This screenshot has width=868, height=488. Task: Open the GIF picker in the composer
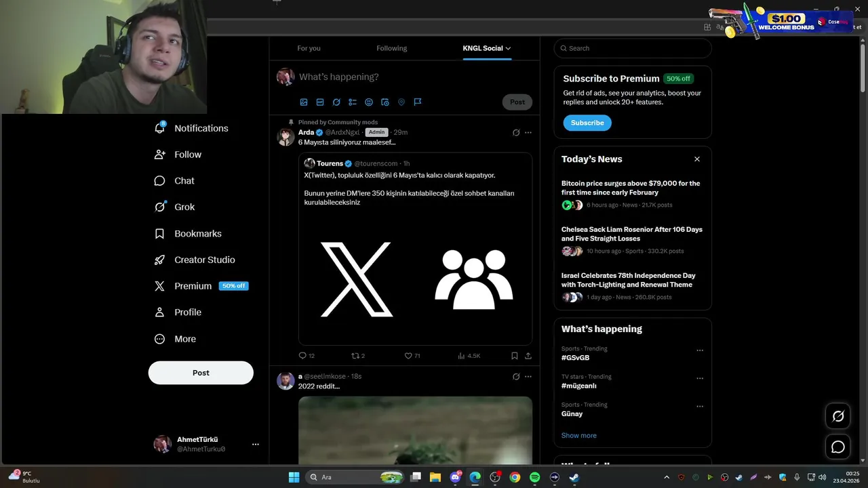320,102
